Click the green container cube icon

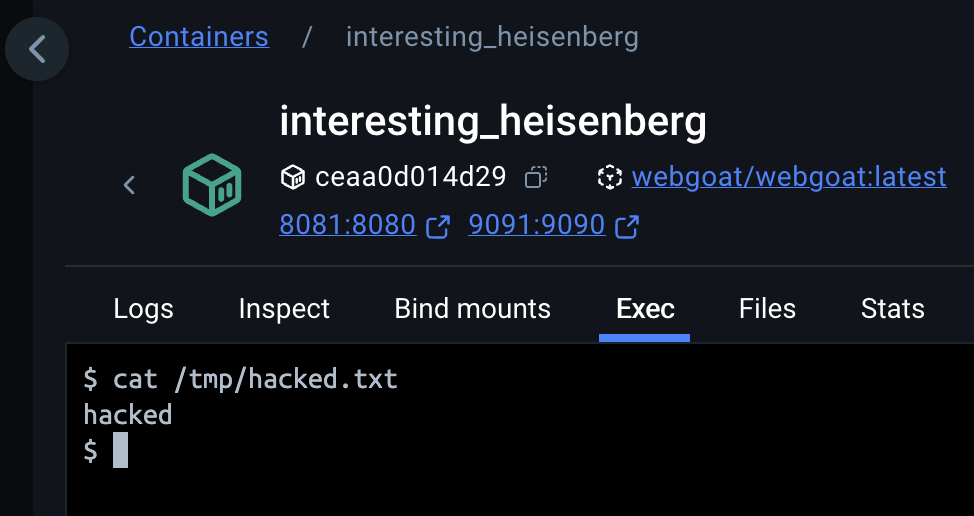[x=212, y=185]
